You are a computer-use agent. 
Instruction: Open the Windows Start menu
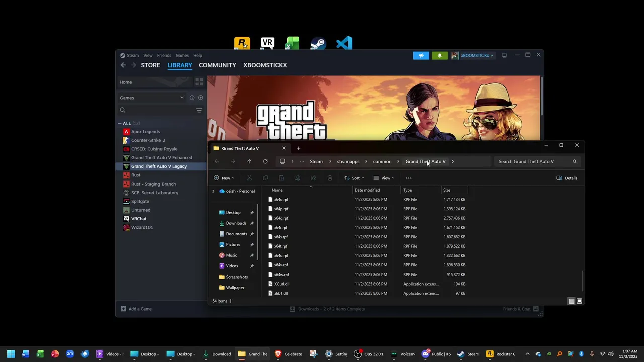coord(11,354)
